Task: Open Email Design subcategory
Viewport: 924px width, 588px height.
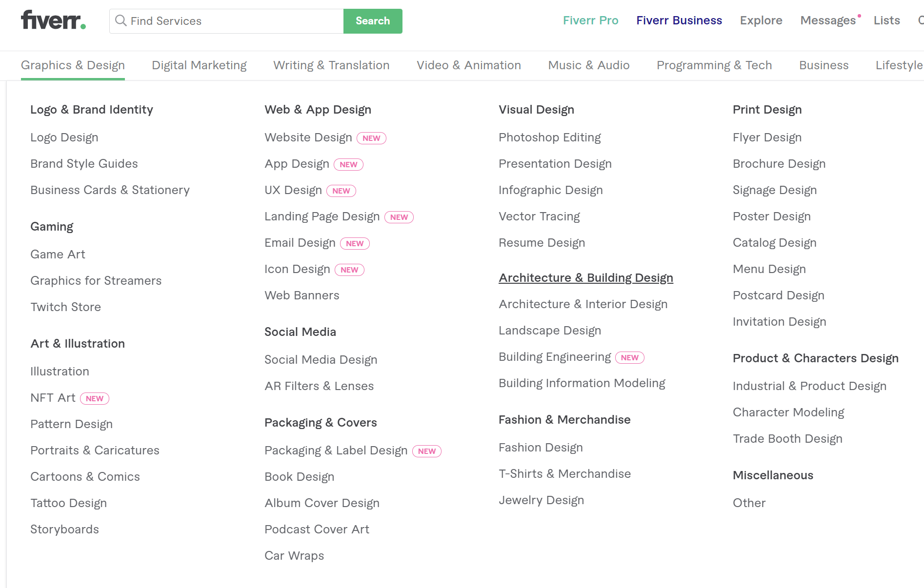Action: coord(300,243)
